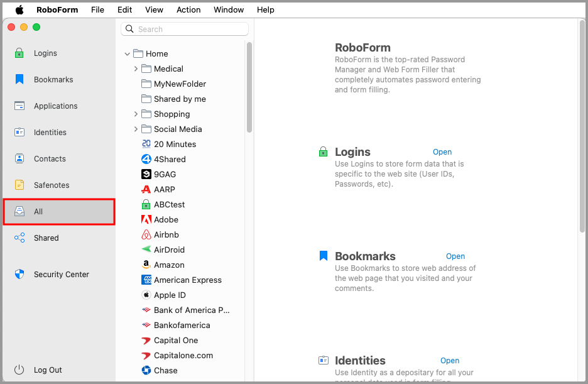Click the Open link next to Bookmarks
This screenshot has height=384, width=588.
[x=455, y=256]
